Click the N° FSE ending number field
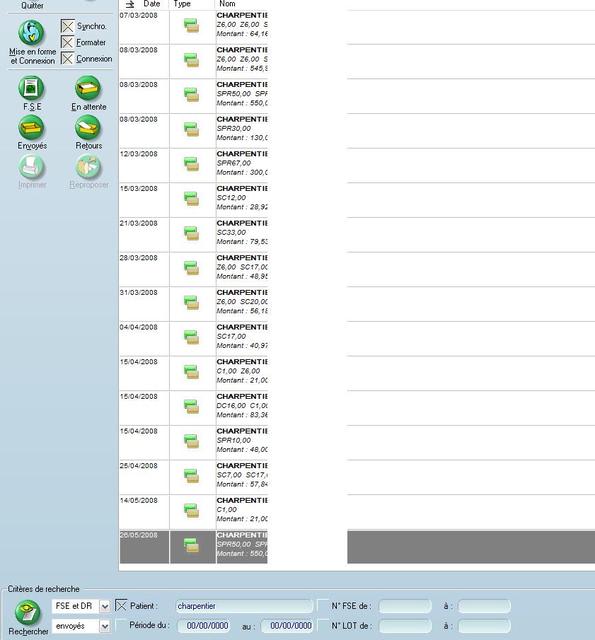Viewport: 595px width, 640px height. click(x=484, y=606)
